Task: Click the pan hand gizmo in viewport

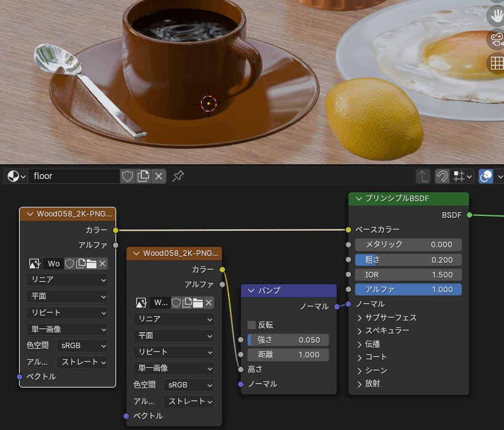Action: (497, 15)
